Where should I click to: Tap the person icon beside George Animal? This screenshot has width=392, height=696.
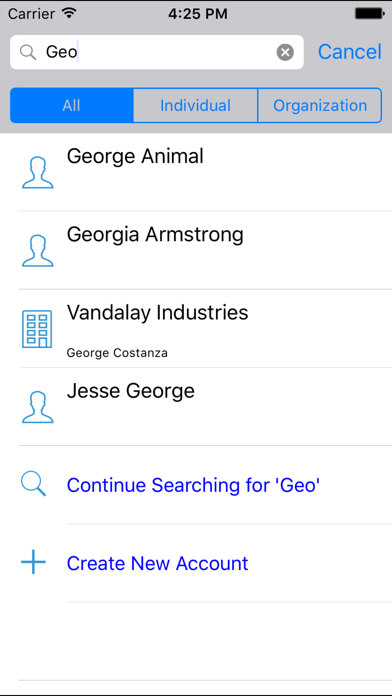click(38, 172)
